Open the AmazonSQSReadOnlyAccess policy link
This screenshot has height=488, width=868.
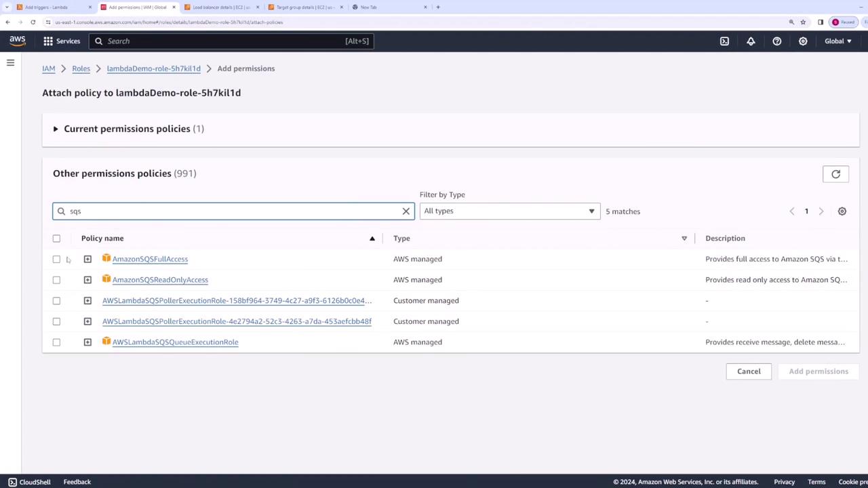[160, 280]
